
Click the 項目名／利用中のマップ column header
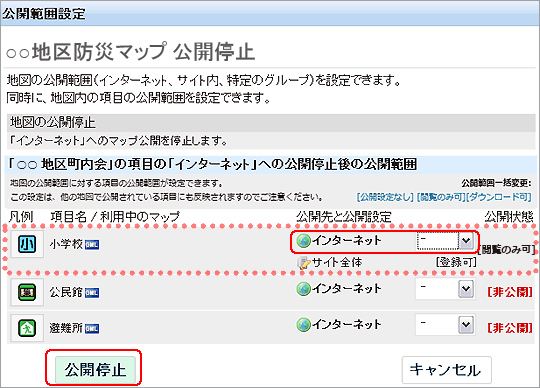point(115,217)
